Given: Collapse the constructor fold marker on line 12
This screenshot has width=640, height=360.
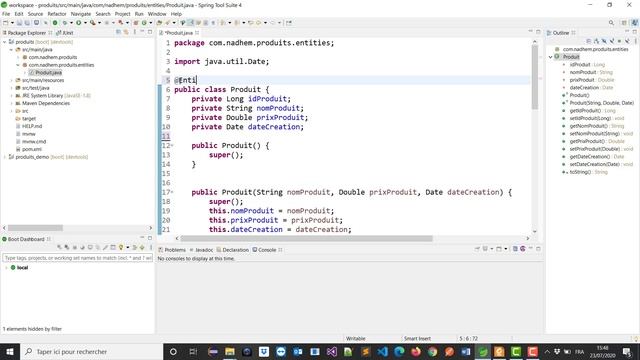Looking at the screenshot, I should coord(172,145).
